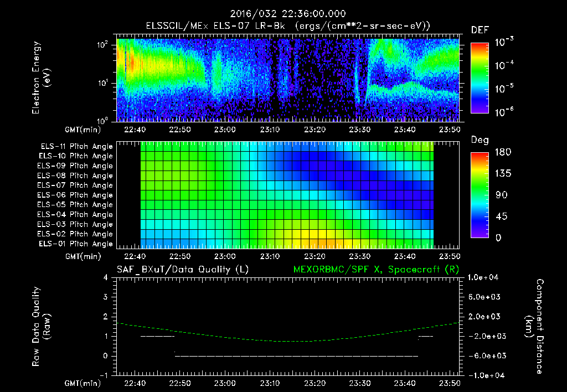Click the SAF_BXuT/Data Quality (L) title
567x392 pixels.
click(183, 270)
